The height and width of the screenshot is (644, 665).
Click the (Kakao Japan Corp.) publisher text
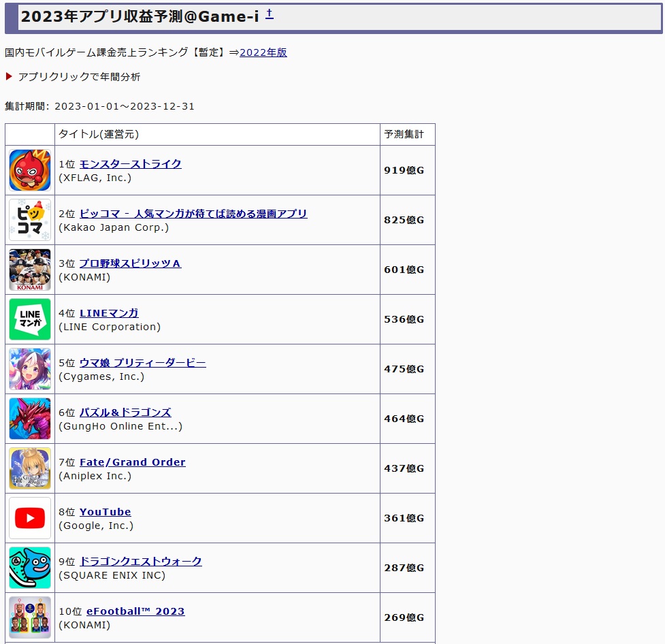(114, 227)
